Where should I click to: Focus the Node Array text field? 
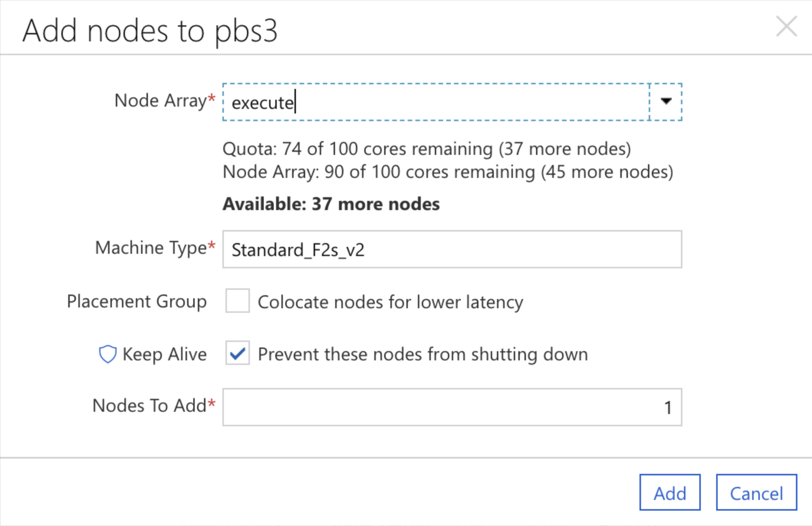pyautogui.click(x=436, y=102)
